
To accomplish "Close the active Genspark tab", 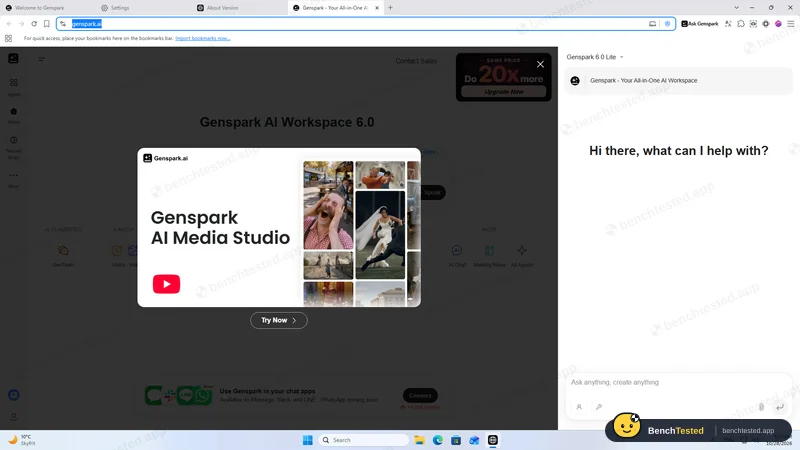I will pos(377,8).
